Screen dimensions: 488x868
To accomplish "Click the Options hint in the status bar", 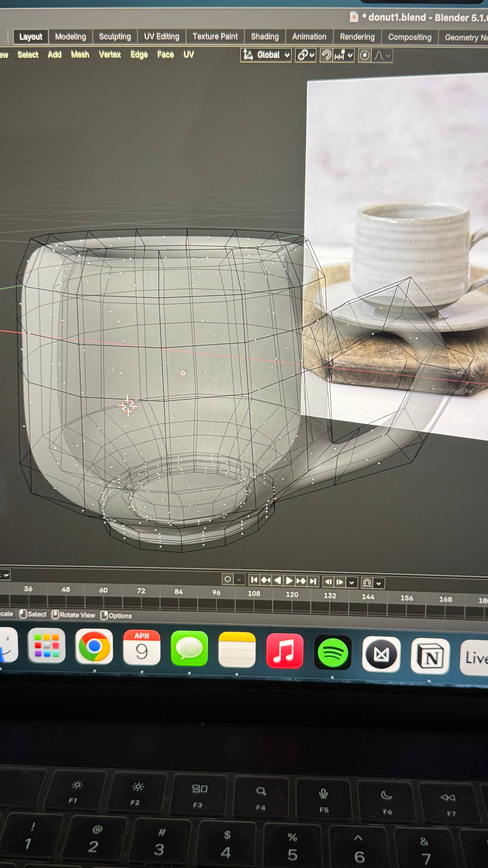I will click(x=116, y=615).
